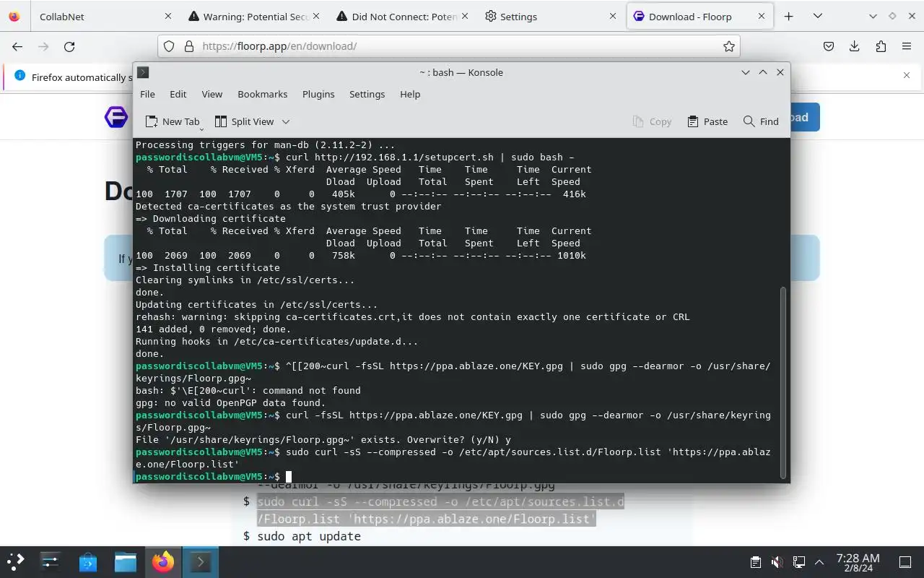Open the clipboard tray icon
924x578 pixels.
(x=755, y=562)
